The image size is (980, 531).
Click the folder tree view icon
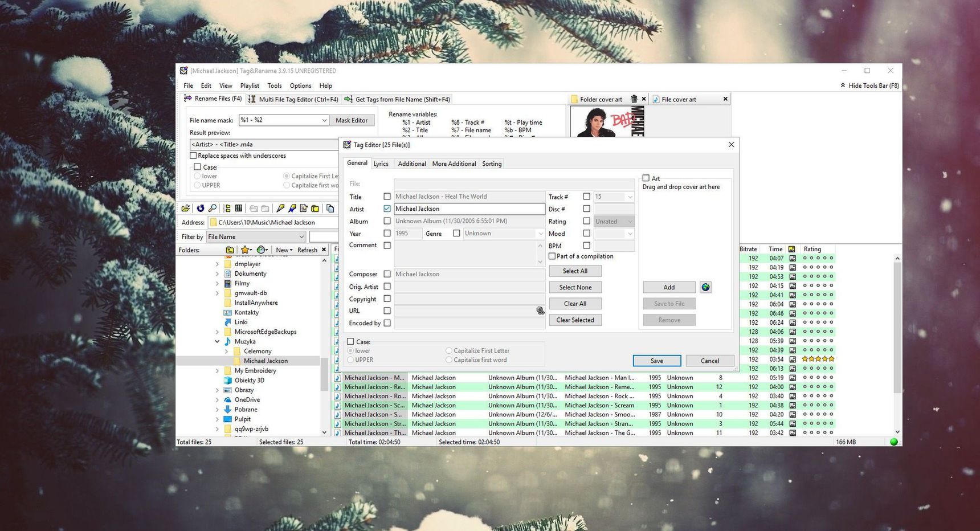point(227,209)
